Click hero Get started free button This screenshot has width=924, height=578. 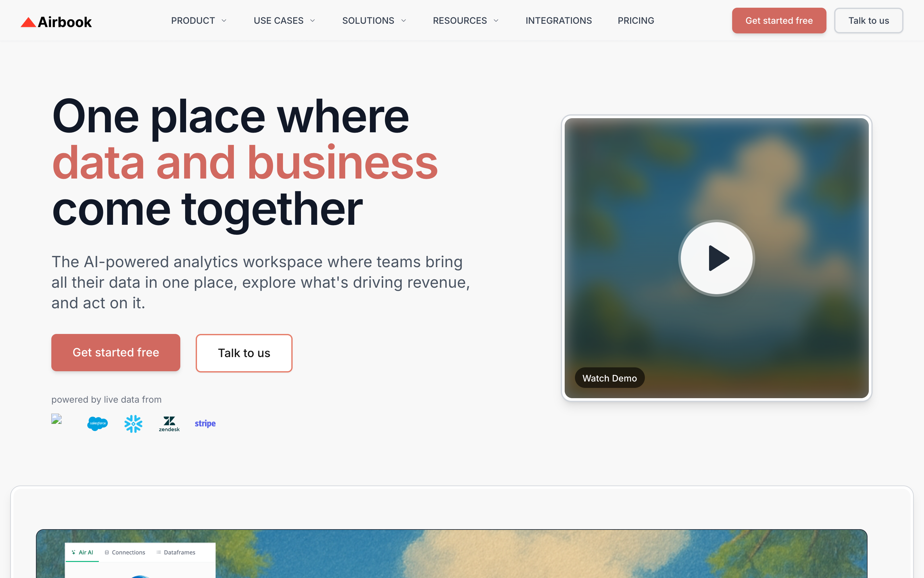point(116,353)
